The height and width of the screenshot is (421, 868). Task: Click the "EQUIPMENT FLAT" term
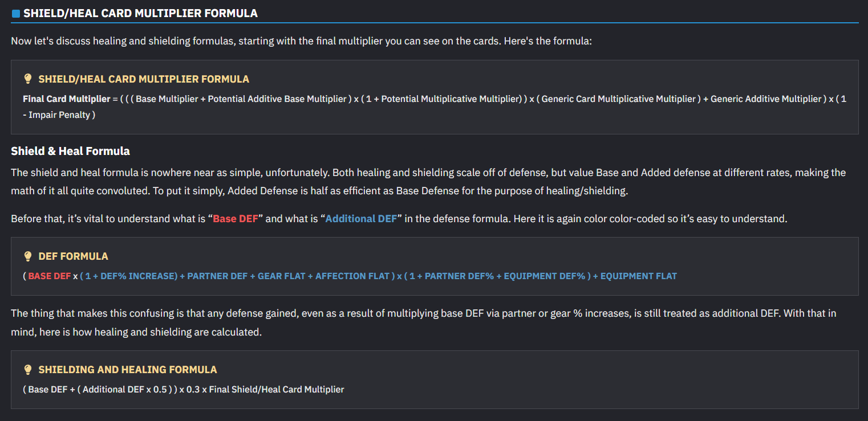coord(639,276)
